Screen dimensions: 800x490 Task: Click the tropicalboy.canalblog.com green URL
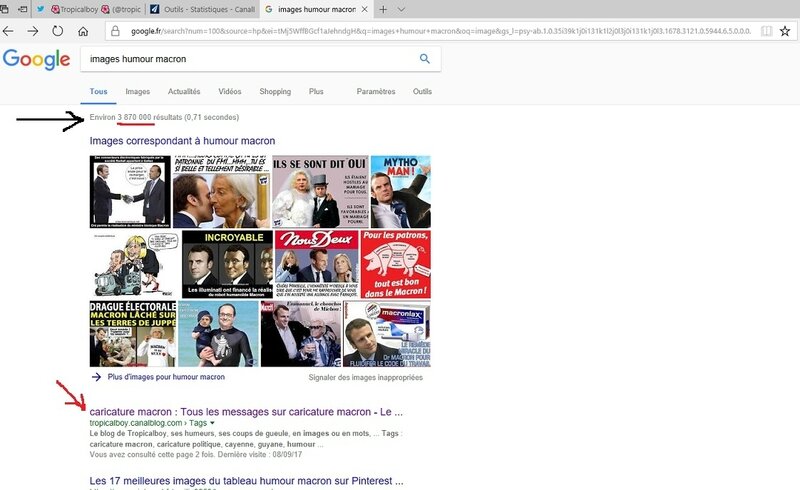(136, 423)
